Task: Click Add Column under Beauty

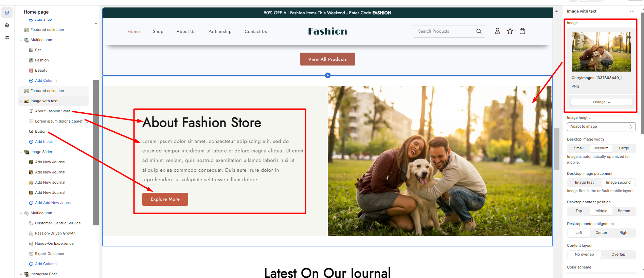Action: coord(46,80)
